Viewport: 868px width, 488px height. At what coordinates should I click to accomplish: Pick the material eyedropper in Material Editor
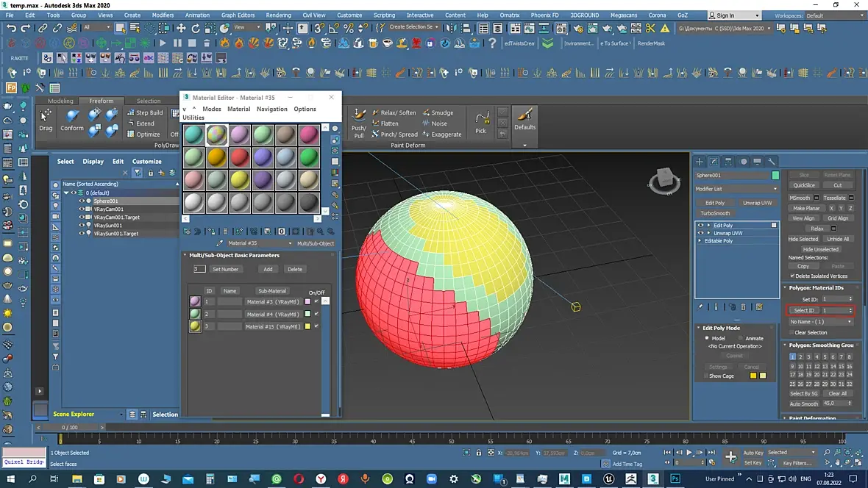(219, 243)
